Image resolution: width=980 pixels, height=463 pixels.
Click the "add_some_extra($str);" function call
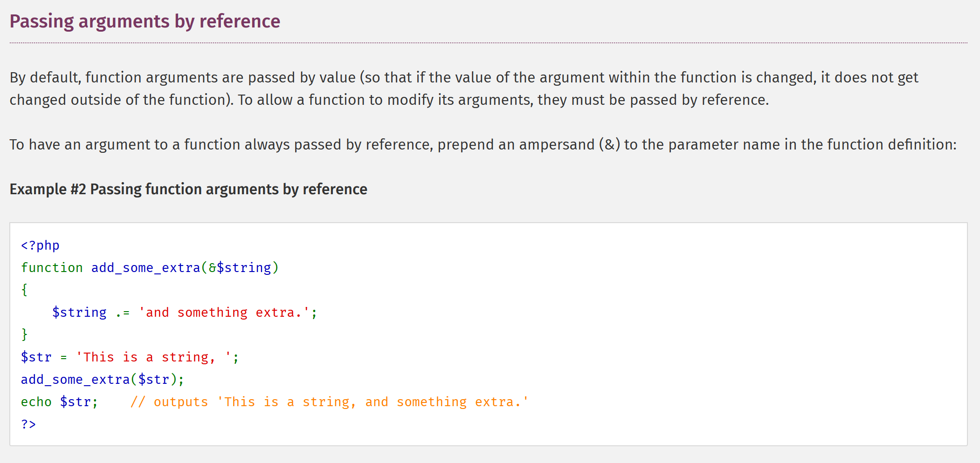[102, 380]
